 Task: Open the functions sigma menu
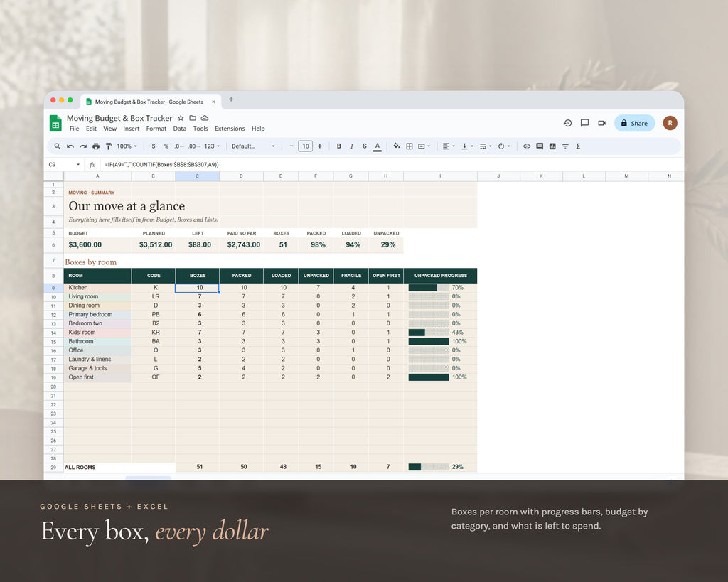coord(578,146)
